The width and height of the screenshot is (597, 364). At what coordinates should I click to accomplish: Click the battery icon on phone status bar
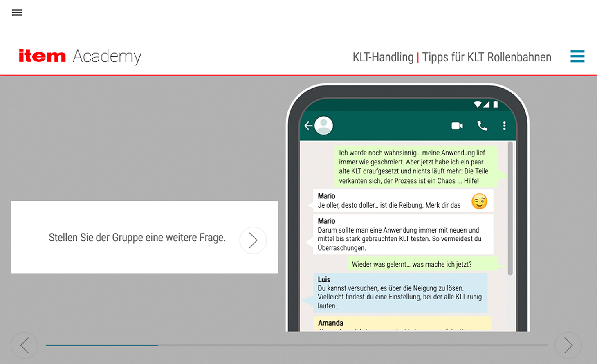coord(496,104)
